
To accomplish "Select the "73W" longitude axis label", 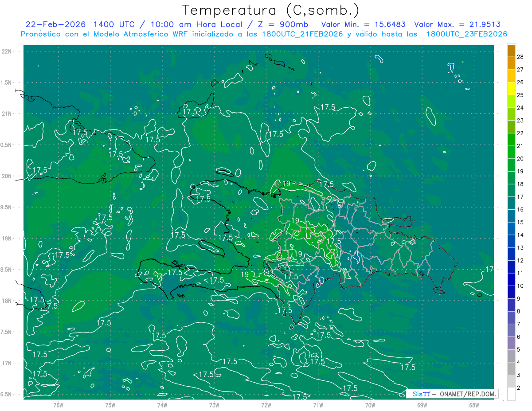I will [x=214, y=405].
